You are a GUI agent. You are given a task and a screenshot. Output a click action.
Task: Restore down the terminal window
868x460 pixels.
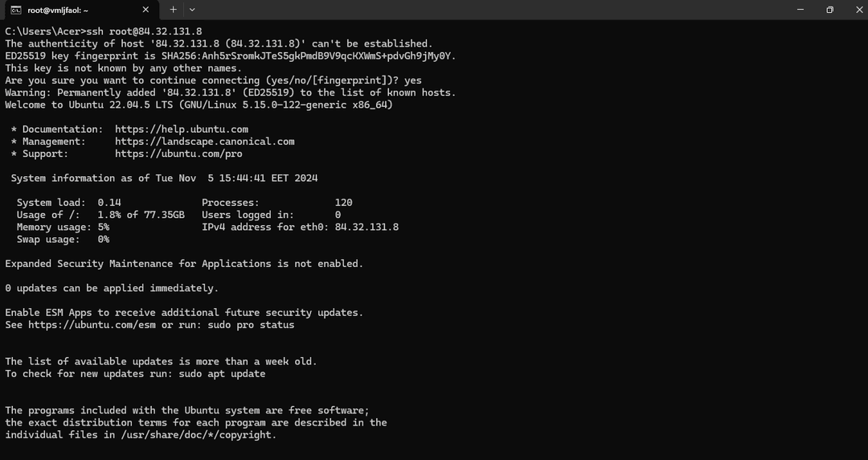coord(829,10)
